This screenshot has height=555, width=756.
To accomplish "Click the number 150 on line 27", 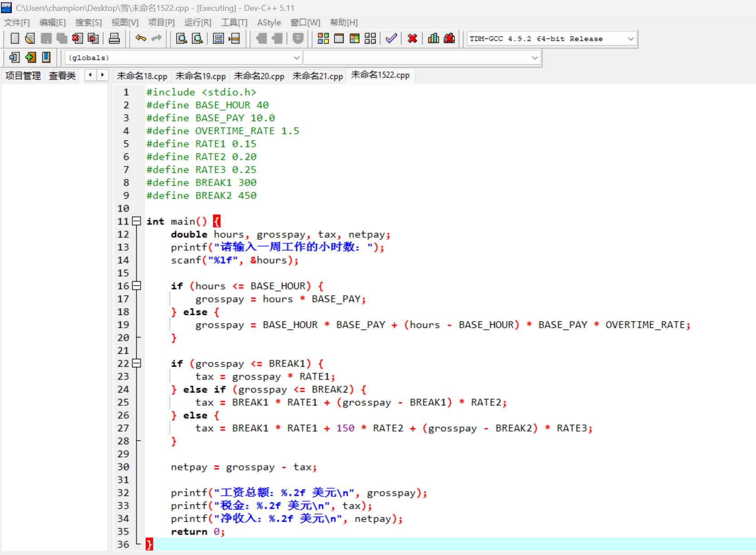I will (x=345, y=428).
